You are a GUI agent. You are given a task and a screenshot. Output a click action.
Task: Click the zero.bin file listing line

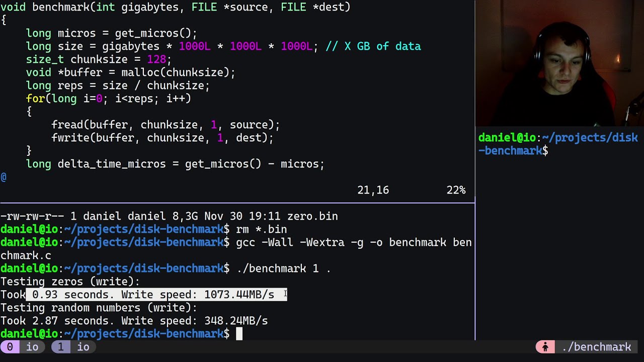point(169,216)
